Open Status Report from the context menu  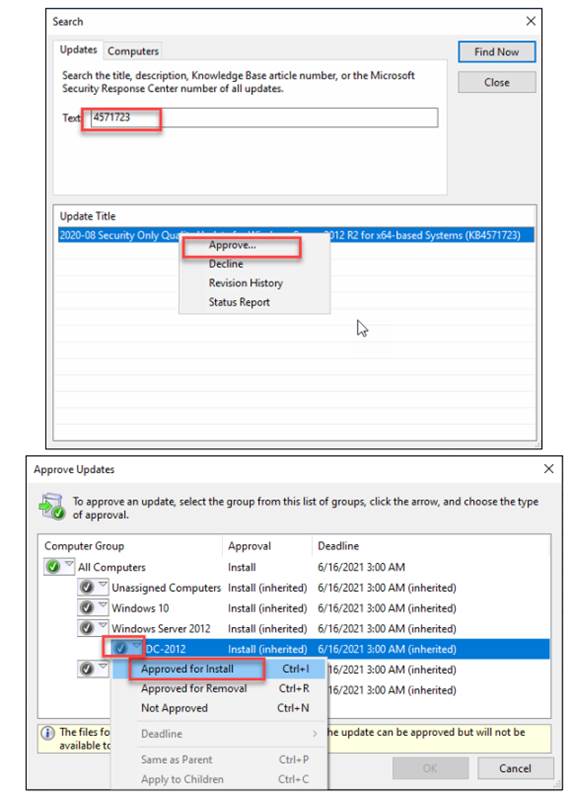tap(239, 302)
